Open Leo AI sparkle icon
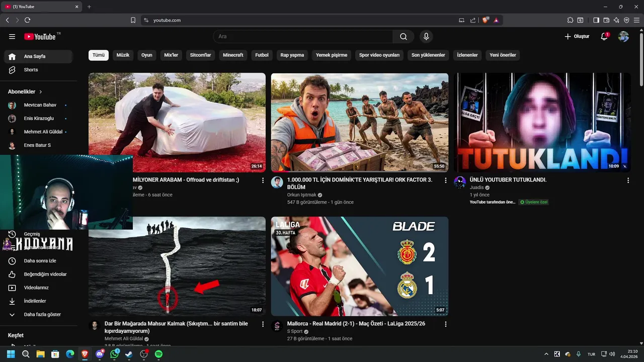The height and width of the screenshot is (362, 644). (616, 20)
